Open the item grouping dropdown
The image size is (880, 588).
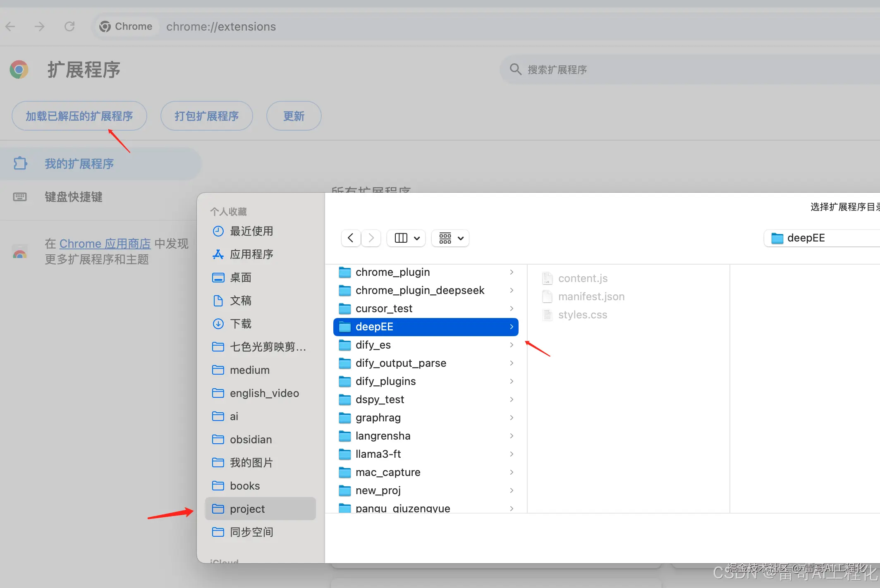tap(450, 238)
